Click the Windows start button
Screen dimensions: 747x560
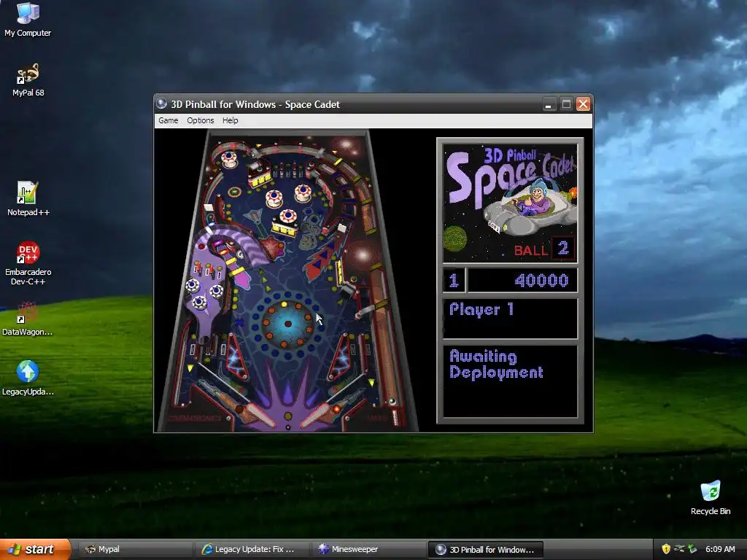35,549
